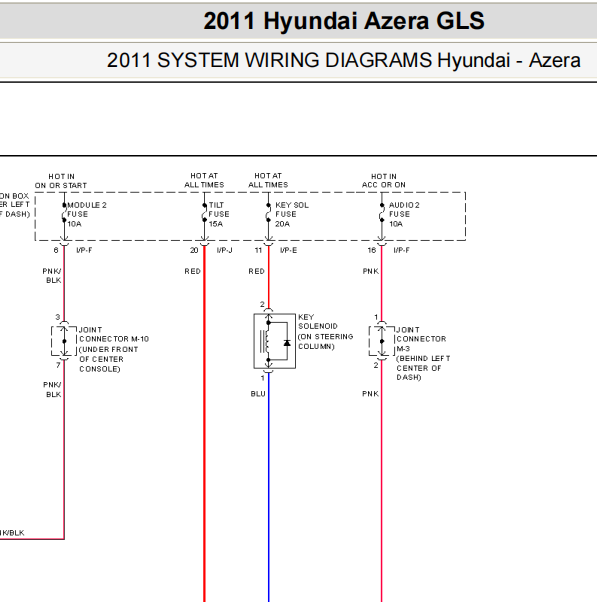Image resolution: width=597 pixels, height=602 pixels.
Task: Click the Module 2 fuse symbol
Action: click(x=64, y=213)
